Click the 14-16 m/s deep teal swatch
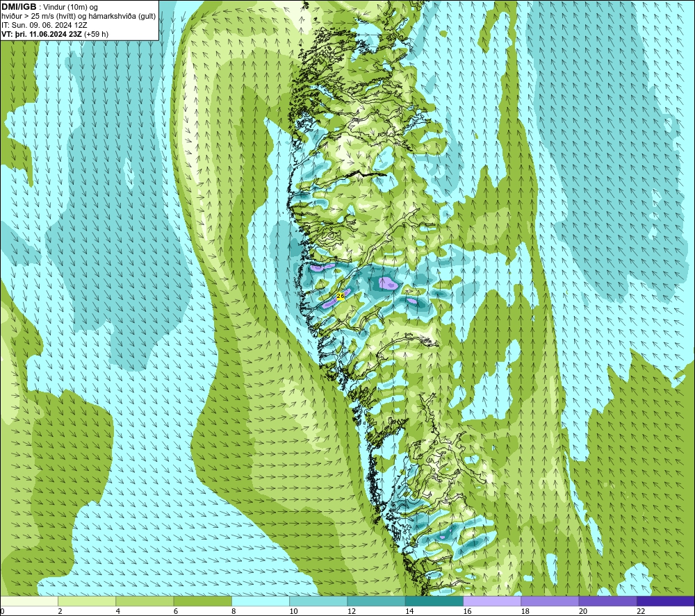 coord(434,601)
